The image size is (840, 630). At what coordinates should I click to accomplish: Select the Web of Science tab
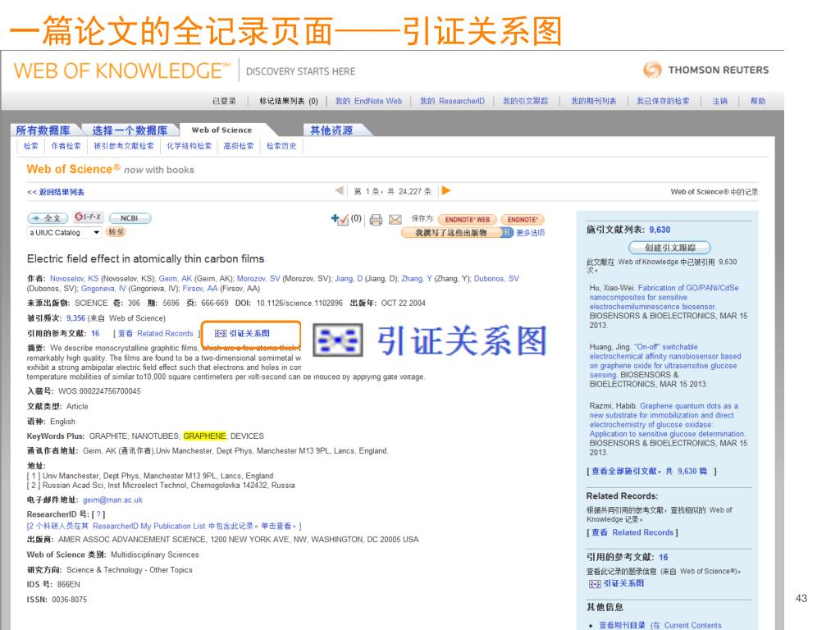(x=221, y=130)
